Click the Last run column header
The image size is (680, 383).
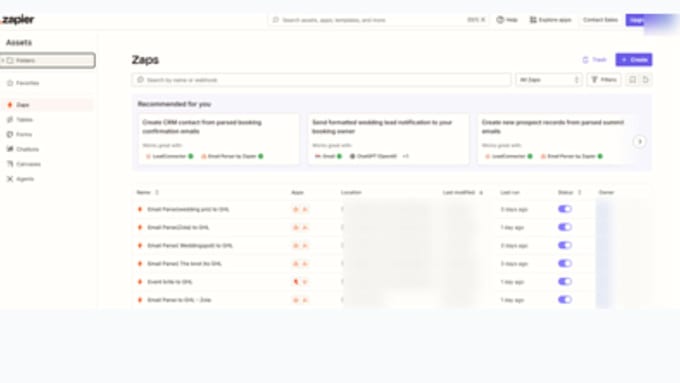click(510, 192)
